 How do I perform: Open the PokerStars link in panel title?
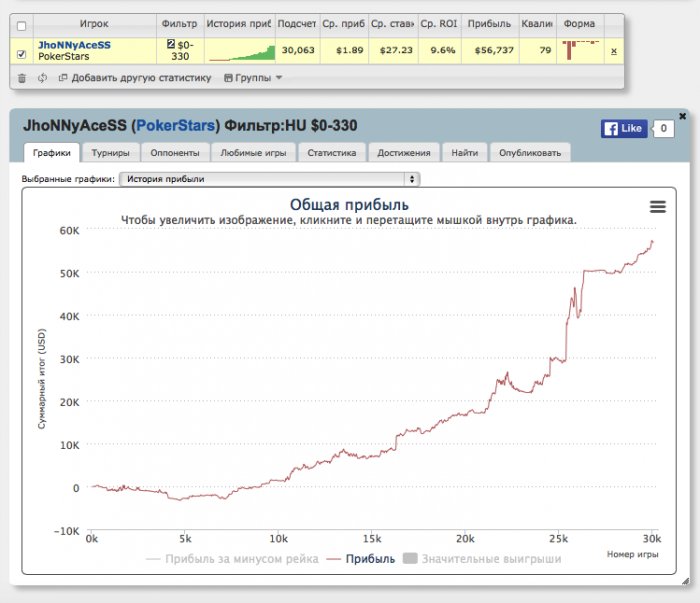pos(175,125)
